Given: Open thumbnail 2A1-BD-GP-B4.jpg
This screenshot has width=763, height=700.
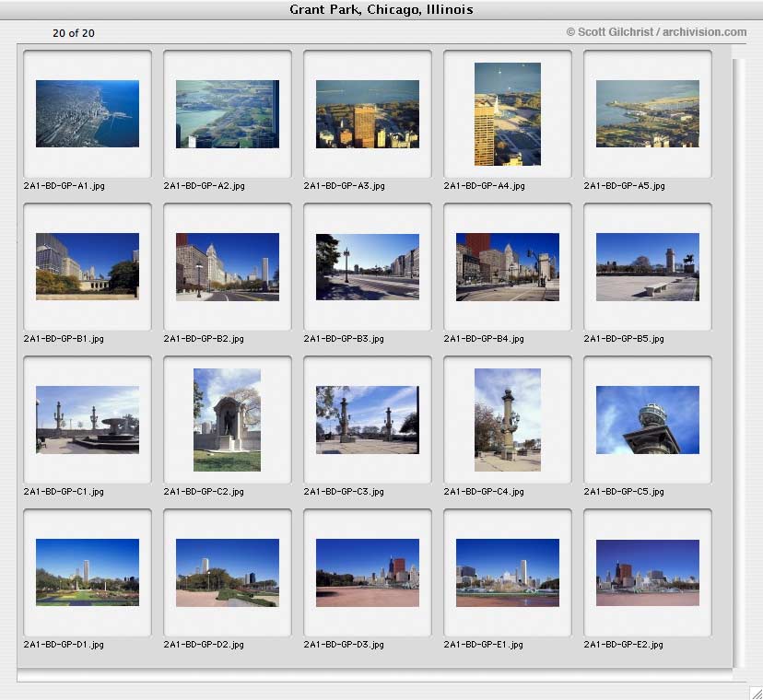Looking at the screenshot, I should (508, 266).
